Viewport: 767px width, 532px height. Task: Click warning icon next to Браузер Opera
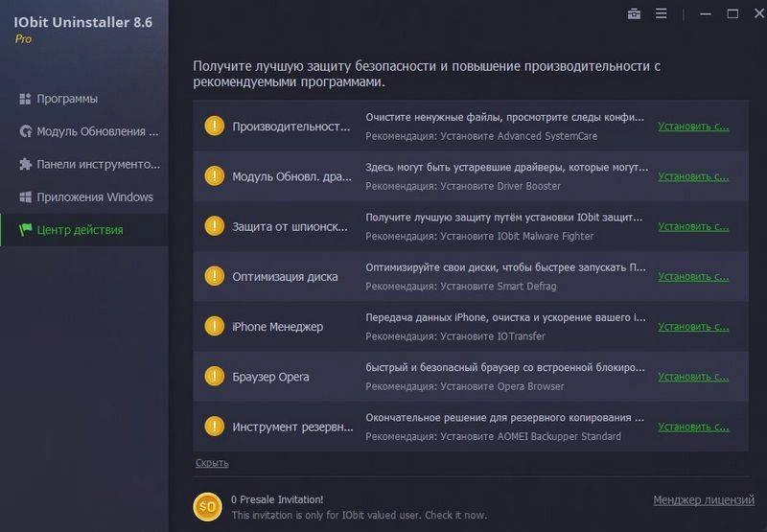pos(214,377)
